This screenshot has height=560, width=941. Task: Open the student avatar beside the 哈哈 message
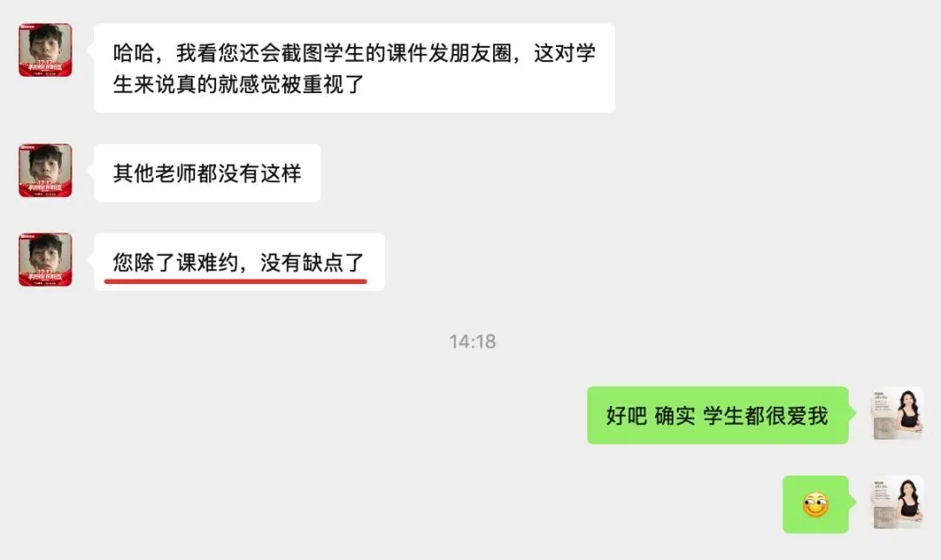point(45,50)
